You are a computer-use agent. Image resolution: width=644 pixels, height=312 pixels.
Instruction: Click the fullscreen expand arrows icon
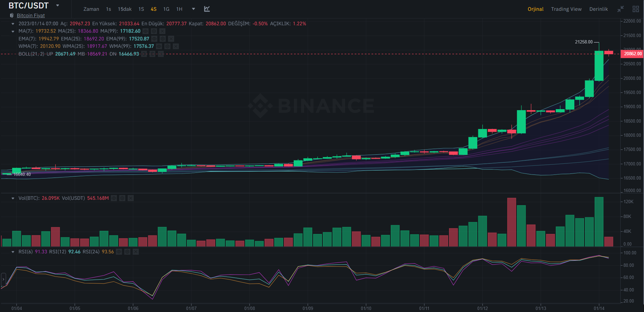click(620, 9)
